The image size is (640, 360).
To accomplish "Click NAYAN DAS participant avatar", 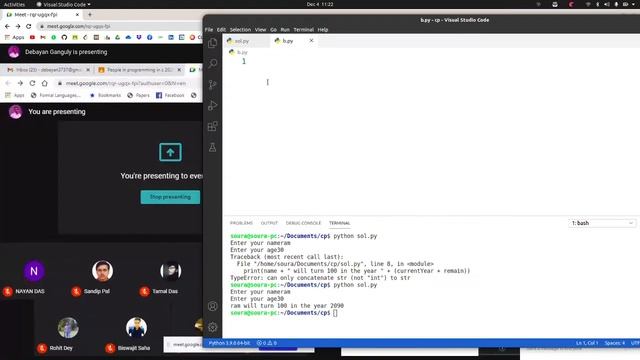I will pyautogui.click(x=34, y=271).
